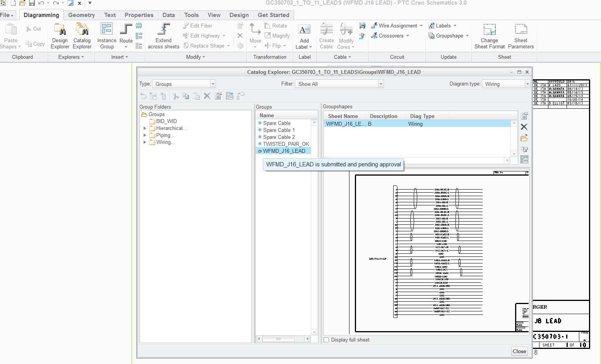The image size is (601, 364).
Task: Click the Cut scissors icon in Catalog Explorer toolbar
Action: click(x=176, y=96)
